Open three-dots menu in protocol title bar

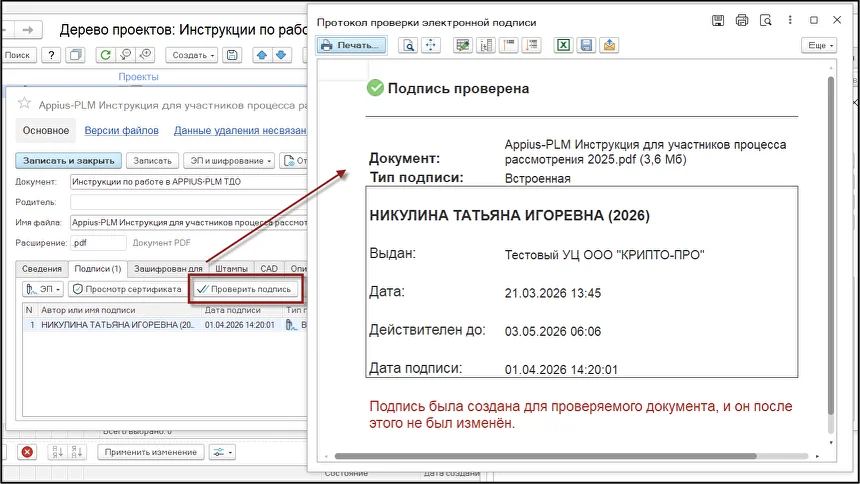click(x=790, y=20)
